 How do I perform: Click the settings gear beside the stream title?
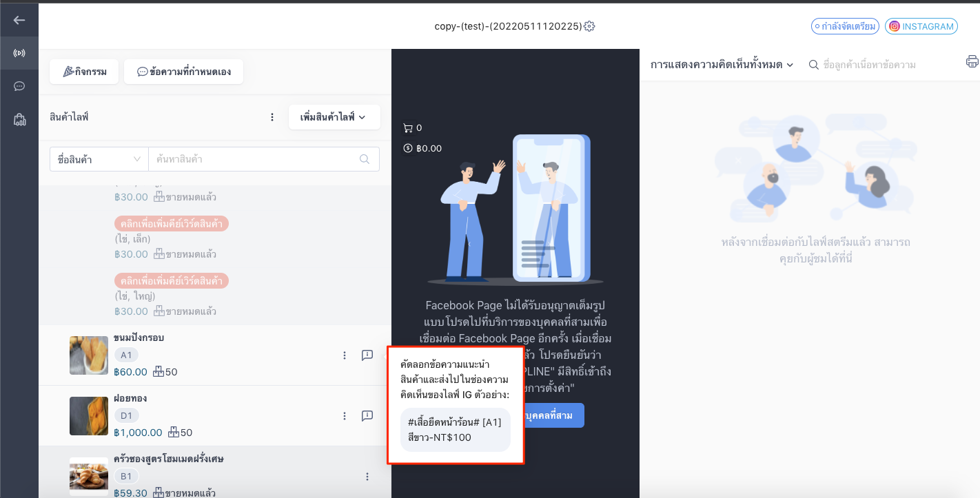(x=589, y=26)
